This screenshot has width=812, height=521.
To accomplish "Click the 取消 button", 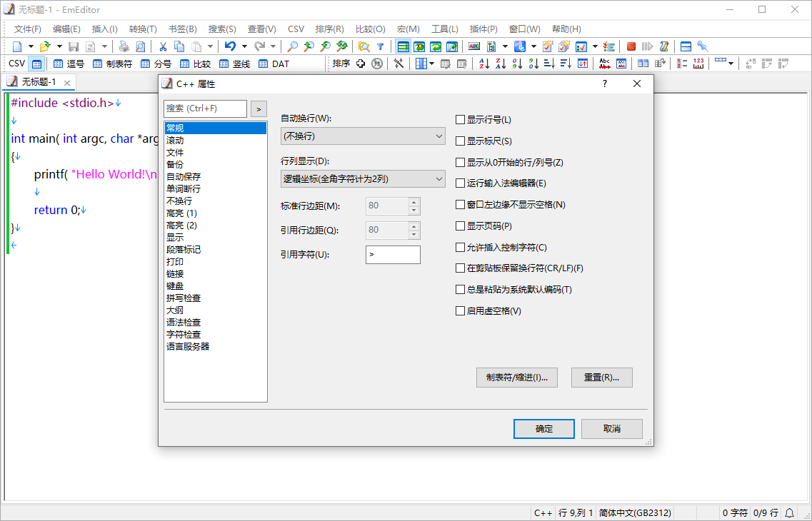I will coord(611,428).
